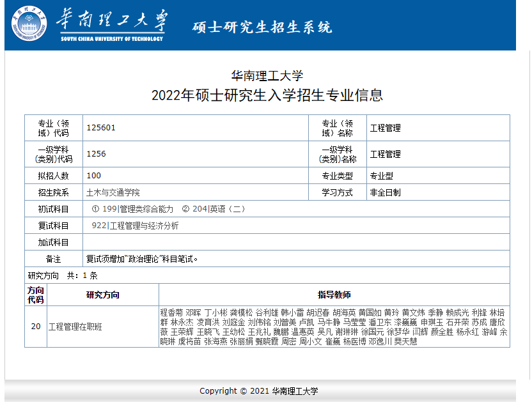Screen dimensions: 532x409
Task: Click the 招生院系 label
Action: 54,192
